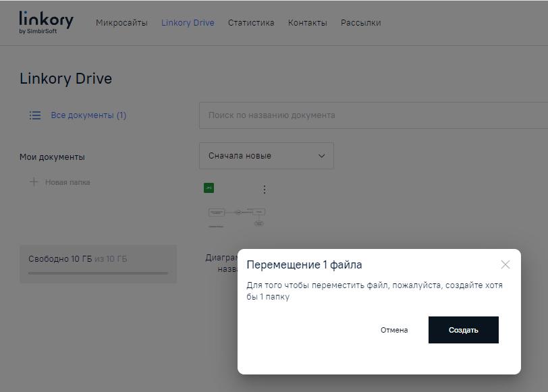Viewport: 548px width, 392px height.
Task: Click the green JPG file type badge
Action: [209, 188]
